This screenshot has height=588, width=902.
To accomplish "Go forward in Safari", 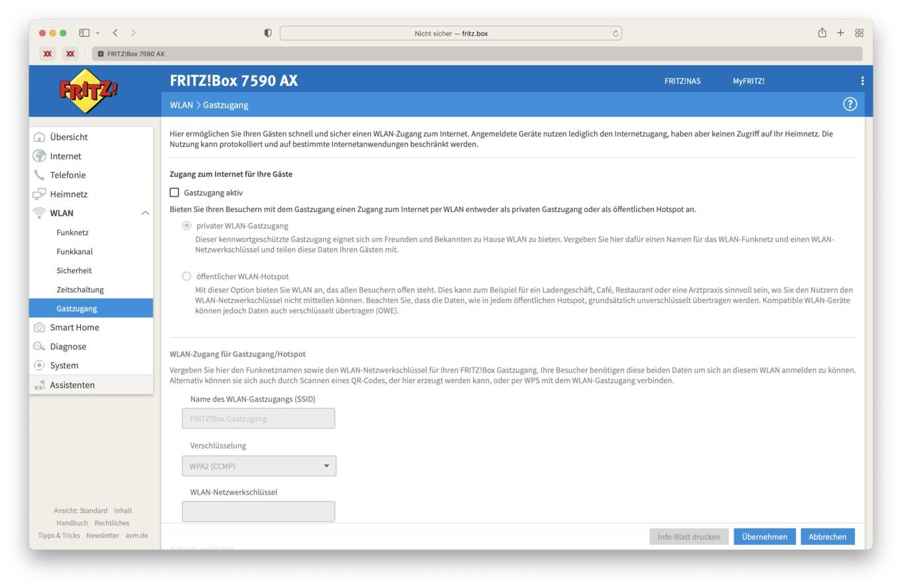I will (x=133, y=32).
